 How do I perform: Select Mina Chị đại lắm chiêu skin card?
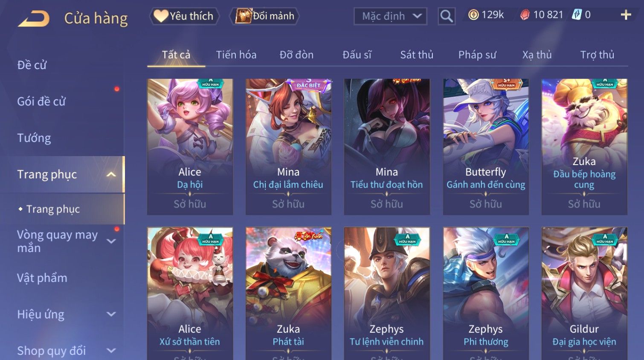(x=288, y=147)
